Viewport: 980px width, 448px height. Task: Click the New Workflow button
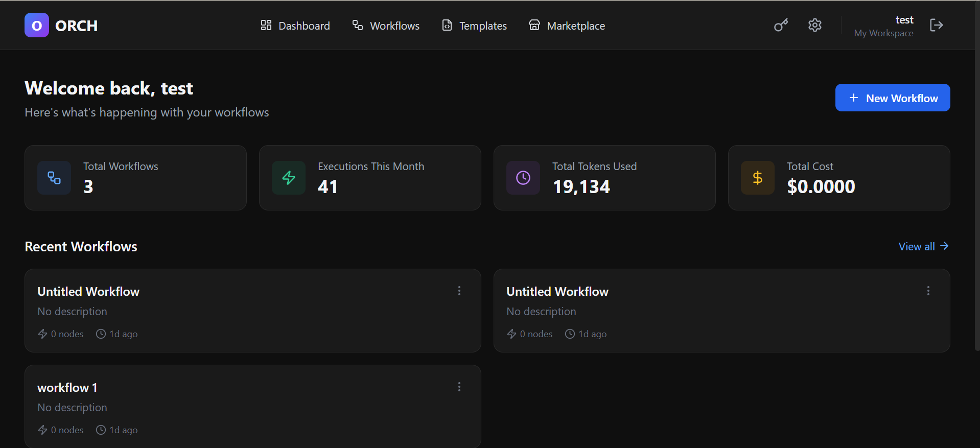(893, 98)
